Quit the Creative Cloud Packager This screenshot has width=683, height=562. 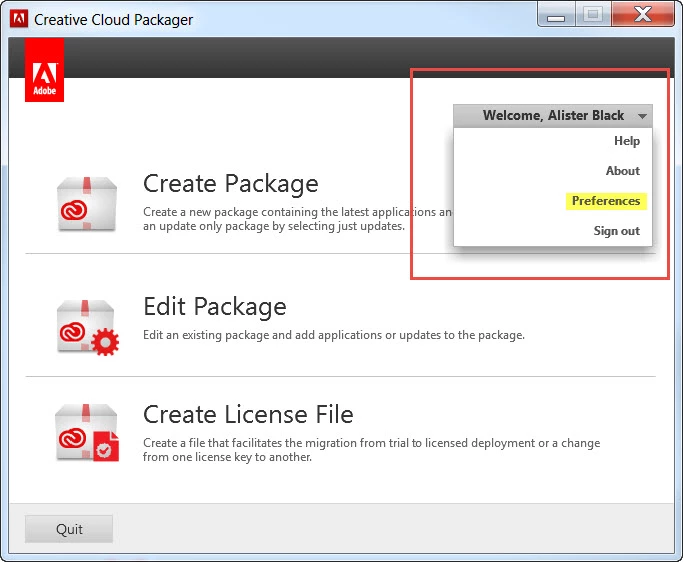69,529
